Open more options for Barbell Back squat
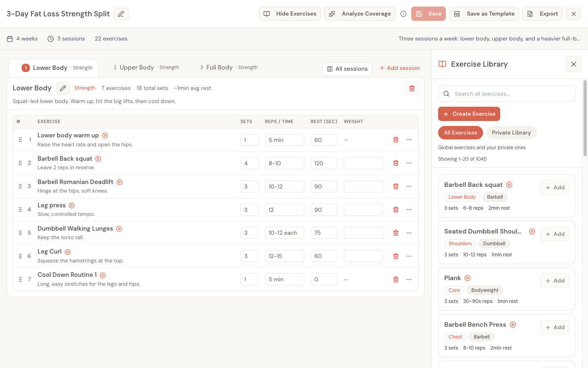The height and width of the screenshot is (368, 588). point(409,163)
